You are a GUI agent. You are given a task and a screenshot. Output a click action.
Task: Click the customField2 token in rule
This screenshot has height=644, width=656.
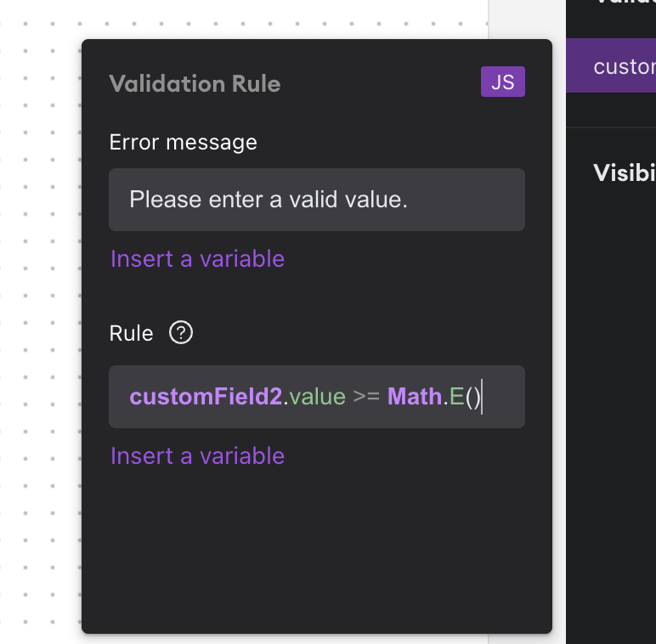206,397
